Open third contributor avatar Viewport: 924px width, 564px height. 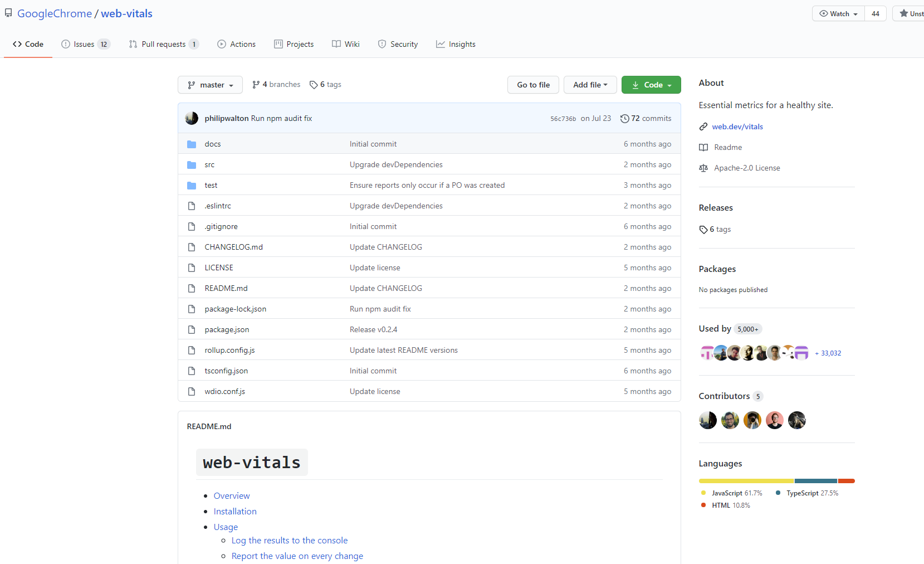[x=752, y=420]
